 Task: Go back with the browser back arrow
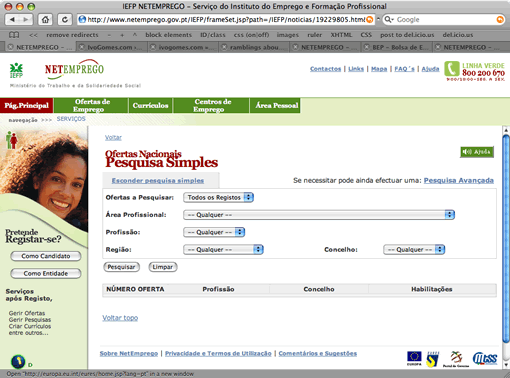pos(13,20)
